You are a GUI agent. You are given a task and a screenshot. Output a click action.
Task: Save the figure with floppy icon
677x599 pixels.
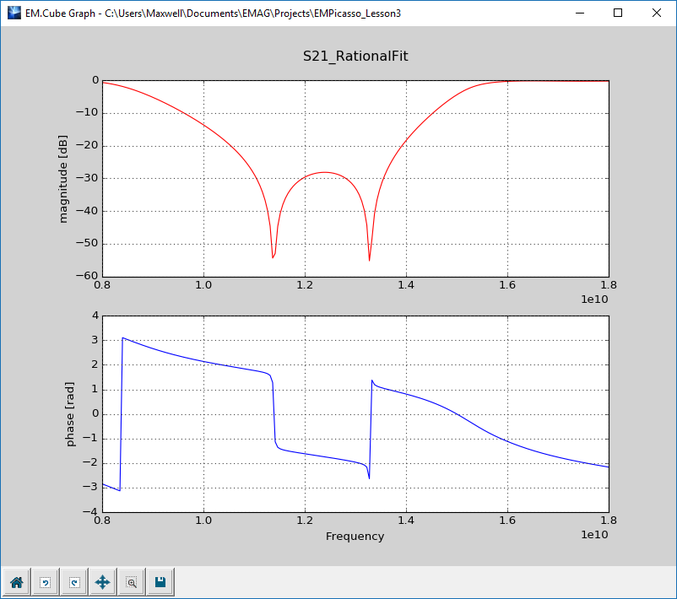[161, 582]
